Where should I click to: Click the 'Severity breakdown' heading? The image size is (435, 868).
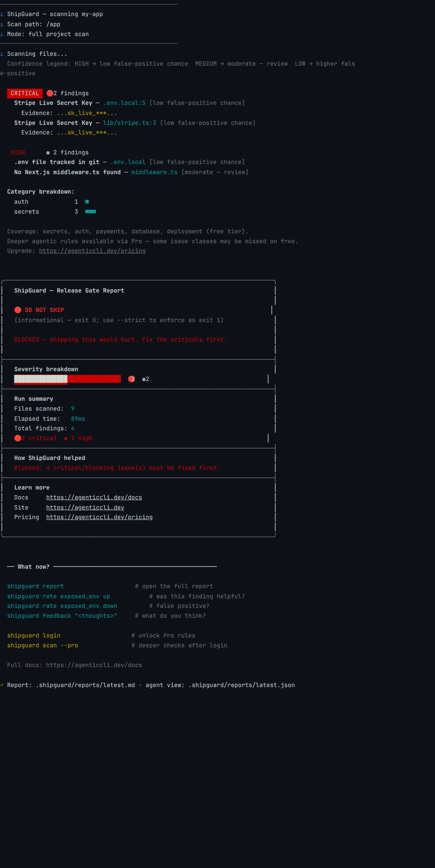pos(46,369)
